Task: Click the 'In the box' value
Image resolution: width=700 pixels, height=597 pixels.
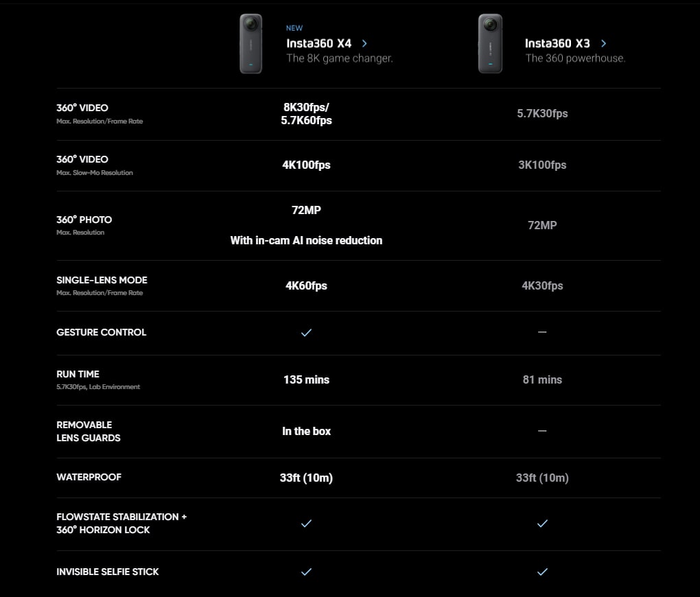Action: (x=306, y=432)
